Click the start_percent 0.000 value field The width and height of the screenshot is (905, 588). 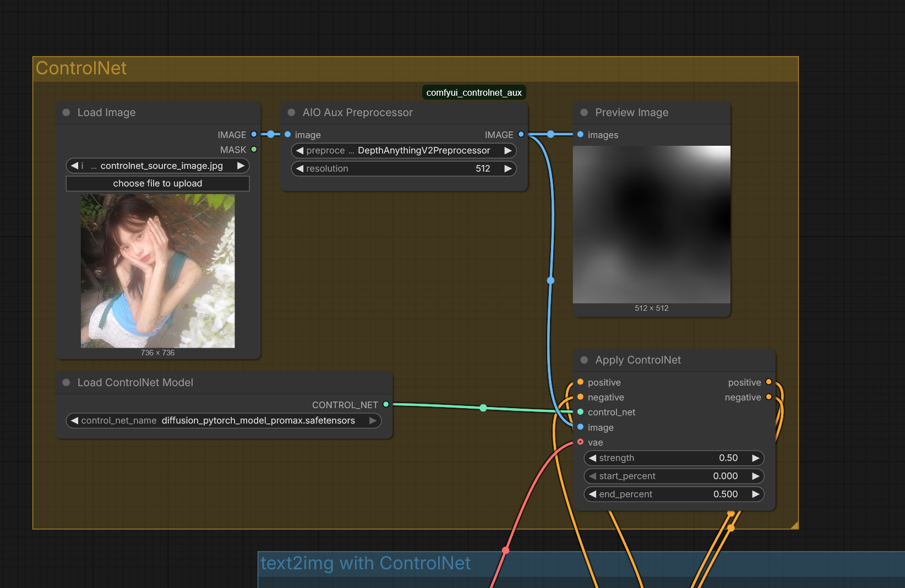click(x=674, y=476)
